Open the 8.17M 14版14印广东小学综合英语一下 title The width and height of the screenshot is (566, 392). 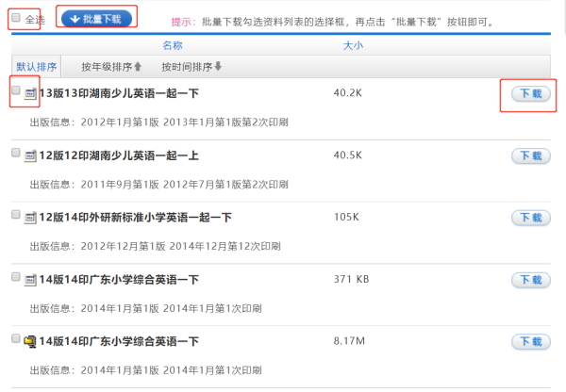119,341
